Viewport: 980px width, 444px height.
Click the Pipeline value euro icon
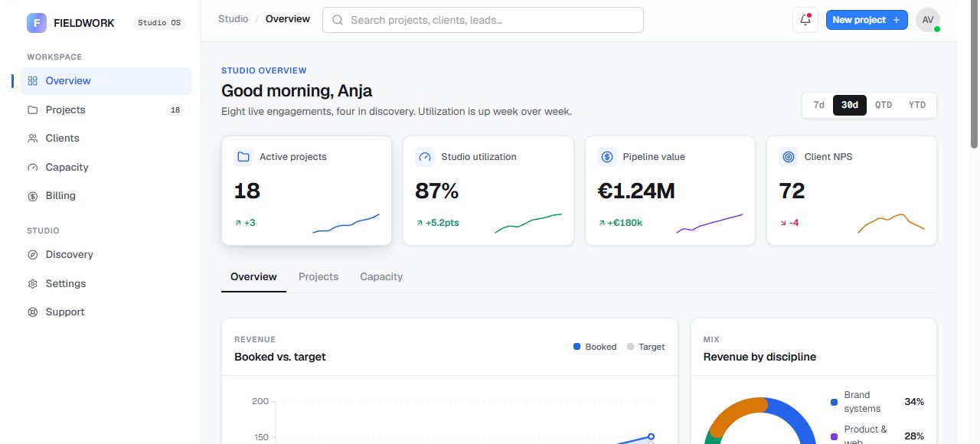pyautogui.click(x=607, y=157)
